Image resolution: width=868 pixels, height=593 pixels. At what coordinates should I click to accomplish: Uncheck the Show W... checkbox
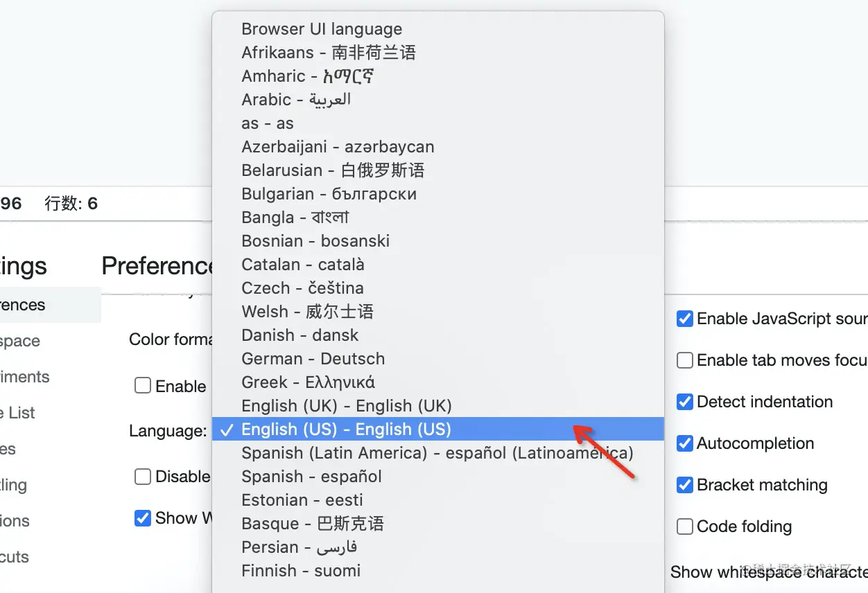pyautogui.click(x=143, y=518)
